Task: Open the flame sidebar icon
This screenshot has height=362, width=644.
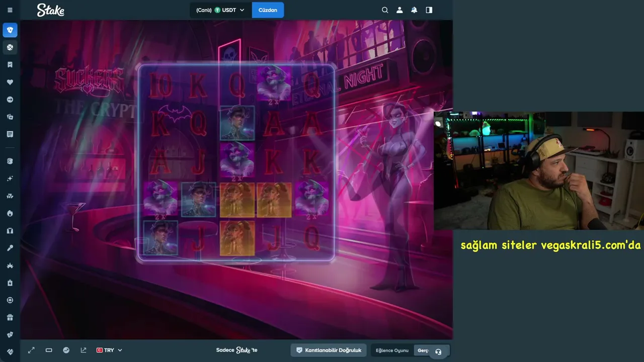Action: (x=10, y=213)
